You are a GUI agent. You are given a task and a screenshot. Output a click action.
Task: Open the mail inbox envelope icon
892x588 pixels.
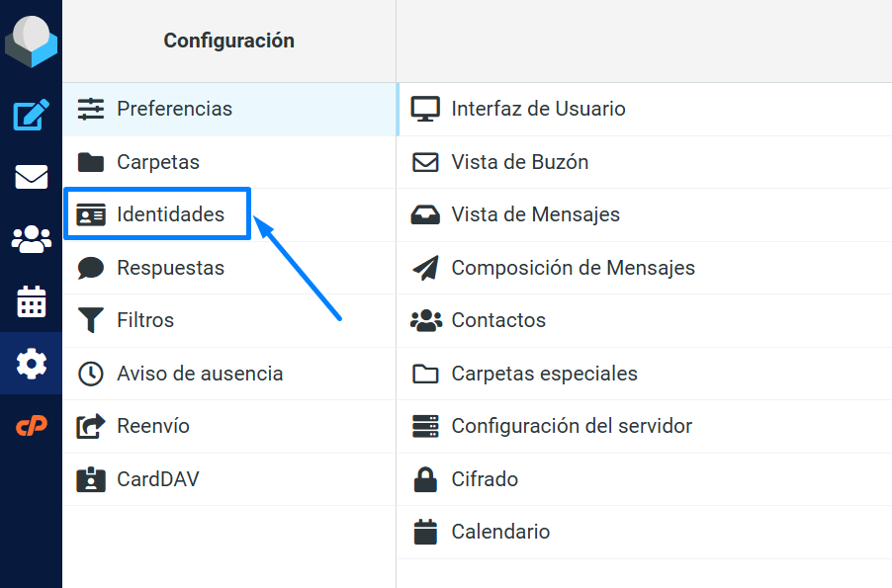pyautogui.click(x=31, y=178)
